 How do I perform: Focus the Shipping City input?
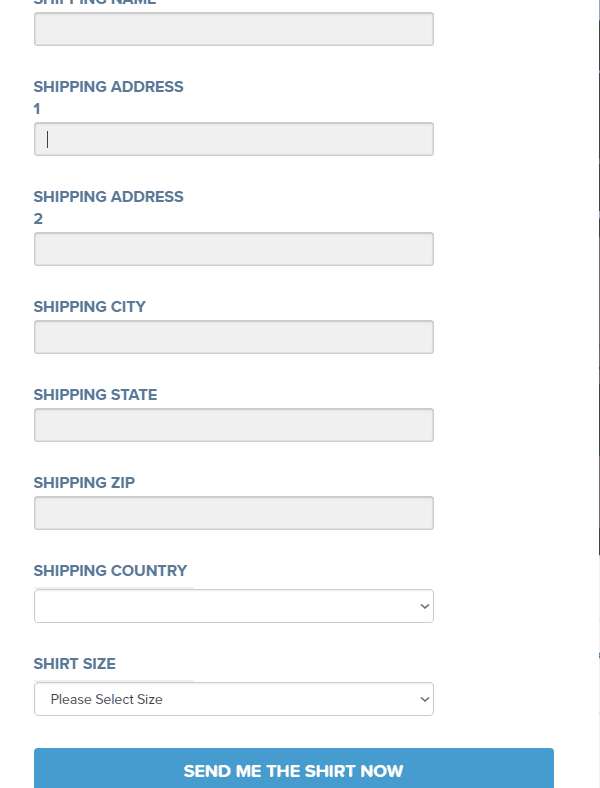(x=234, y=337)
